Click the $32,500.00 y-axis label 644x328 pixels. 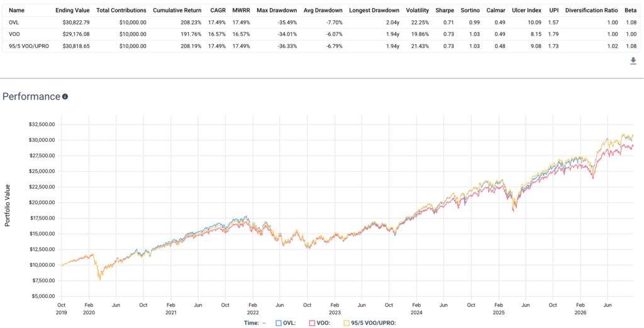point(42,124)
